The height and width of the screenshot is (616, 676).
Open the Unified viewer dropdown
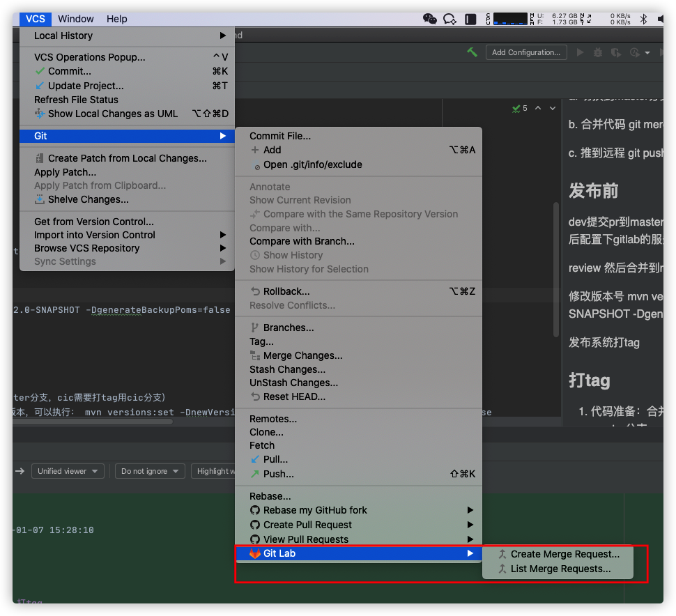[68, 471]
